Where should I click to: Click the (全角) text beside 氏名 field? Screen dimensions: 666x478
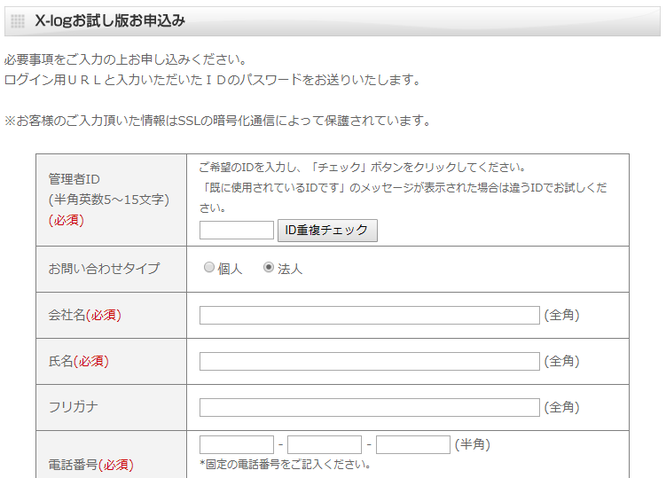click(562, 362)
